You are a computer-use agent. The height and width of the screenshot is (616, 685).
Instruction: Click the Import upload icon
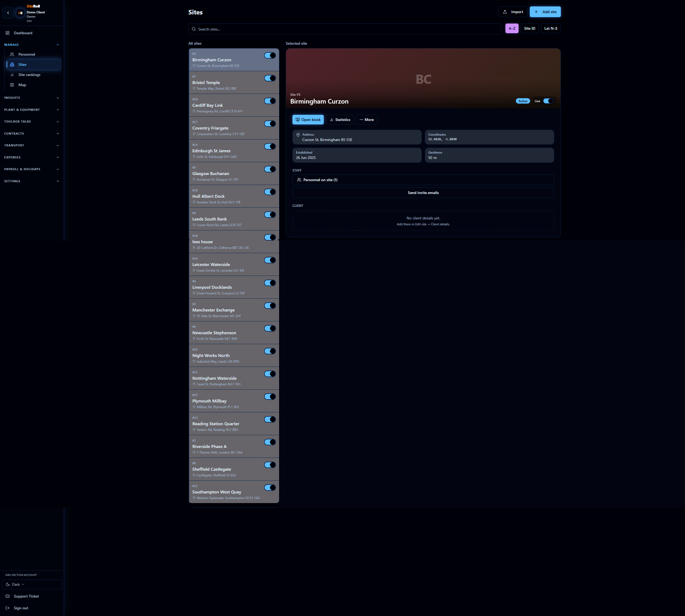click(505, 12)
